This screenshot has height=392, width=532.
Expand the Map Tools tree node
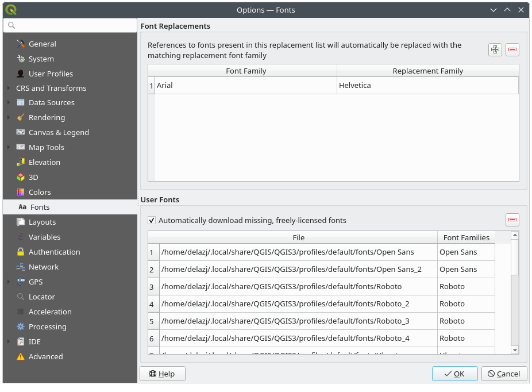pos(8,147)
